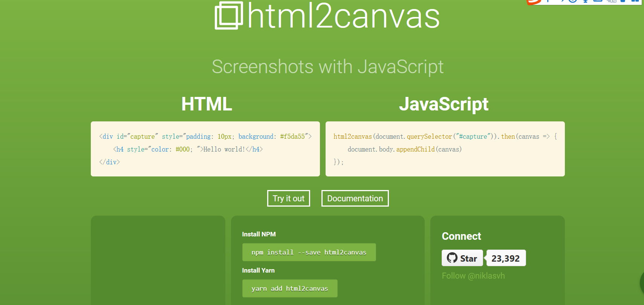
Task: Click the Install NPM label
Action: tap(259, 234)
